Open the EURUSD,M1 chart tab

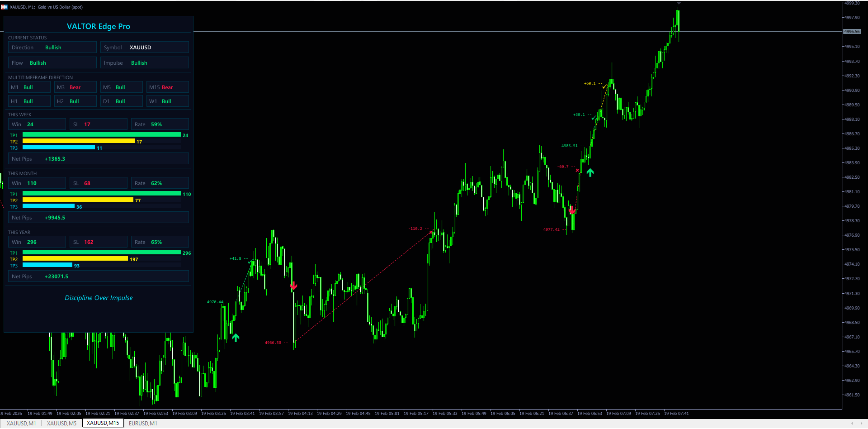[143, 424]
